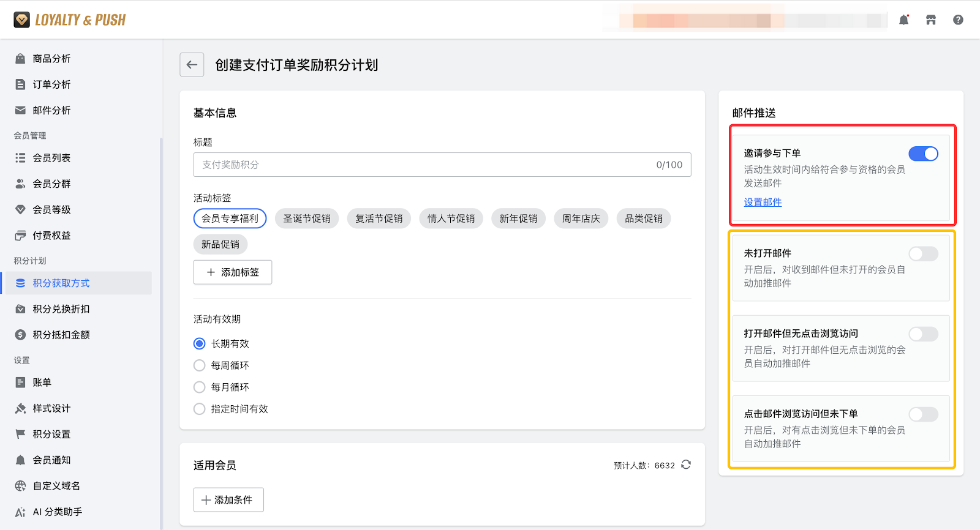Open 商品分析 in sidebar
The image size is (980, 530).
click(x=51, y=59)
